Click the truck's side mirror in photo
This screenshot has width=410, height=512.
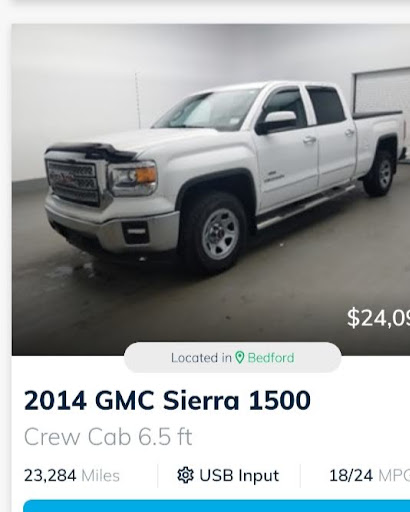277,122
